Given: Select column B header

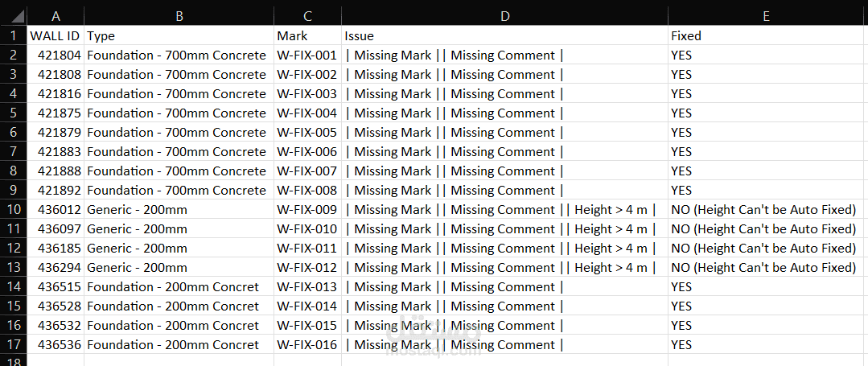Looking at the screenshot, I should click(x=179, y=16).
